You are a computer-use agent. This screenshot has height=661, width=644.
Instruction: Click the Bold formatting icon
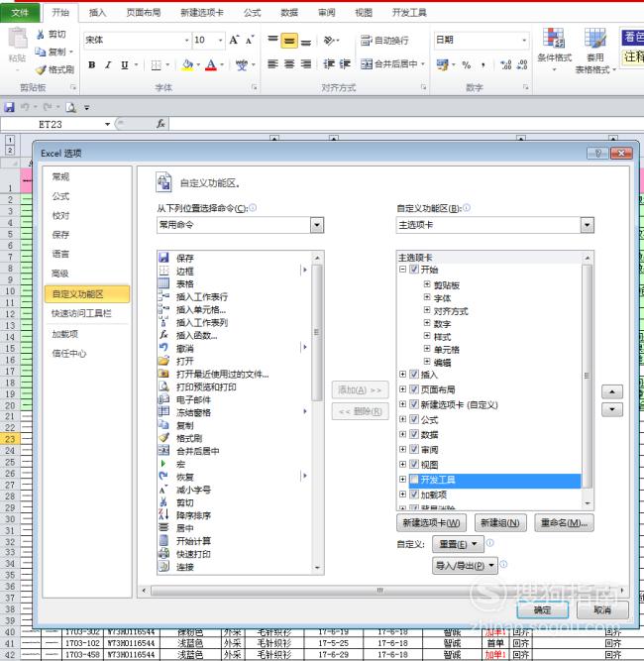coord(91,65)
